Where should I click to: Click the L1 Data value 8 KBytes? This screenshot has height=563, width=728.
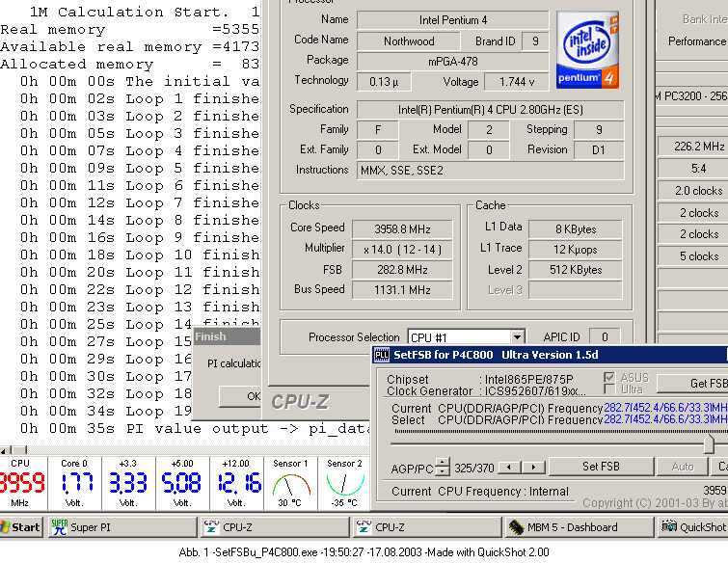tap(576, 229)
